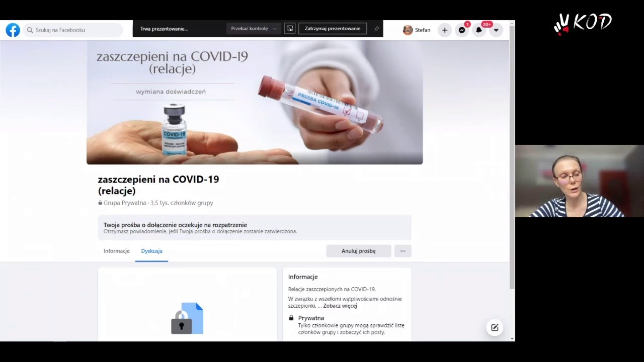Click the Informacje panel heading

pos(303,277)
